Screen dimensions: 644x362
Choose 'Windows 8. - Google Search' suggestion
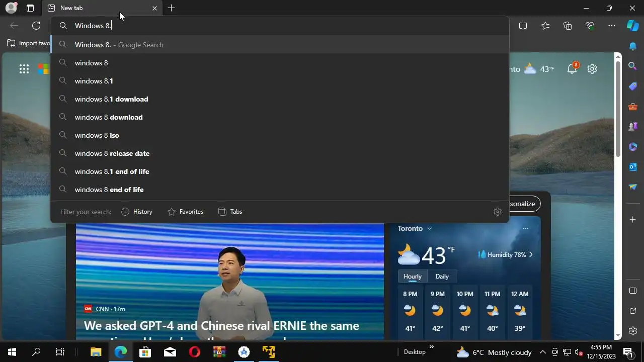[x=280, y=45]
